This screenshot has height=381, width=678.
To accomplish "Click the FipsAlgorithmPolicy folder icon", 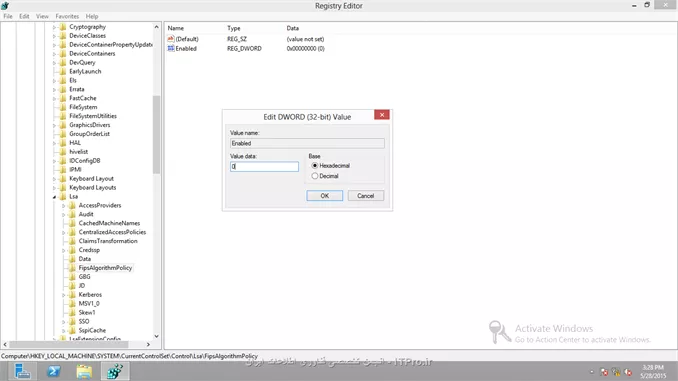I will click(72, 268).
